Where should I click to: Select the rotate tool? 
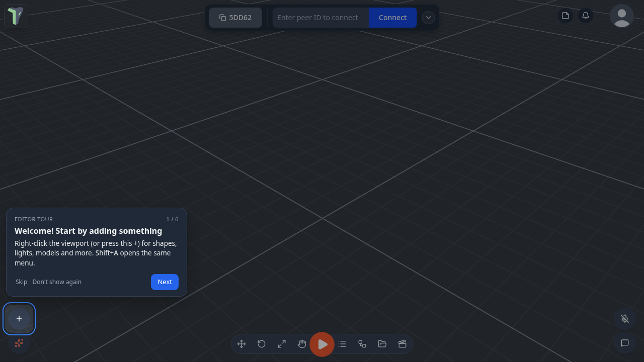pos(262,344)
